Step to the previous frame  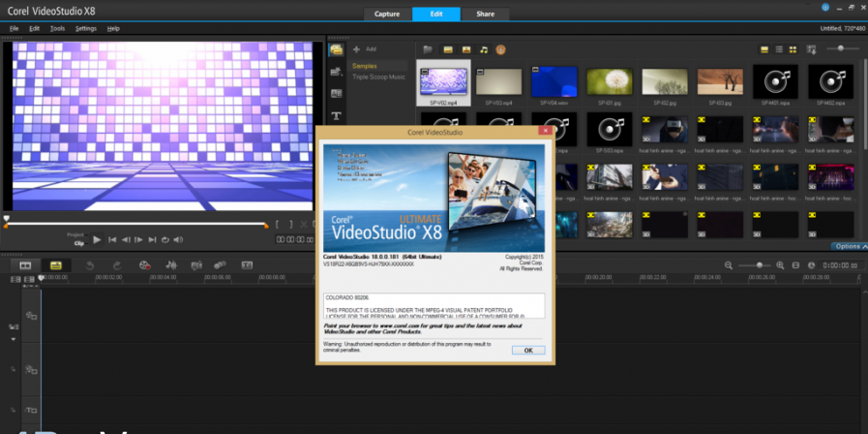(126, 239)
